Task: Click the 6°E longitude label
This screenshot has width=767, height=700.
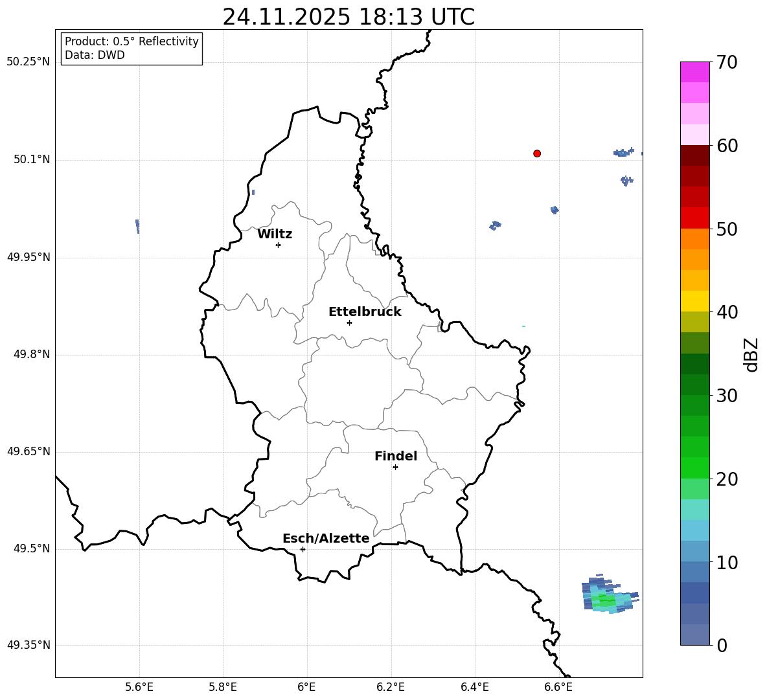Action: coord(306,687)
